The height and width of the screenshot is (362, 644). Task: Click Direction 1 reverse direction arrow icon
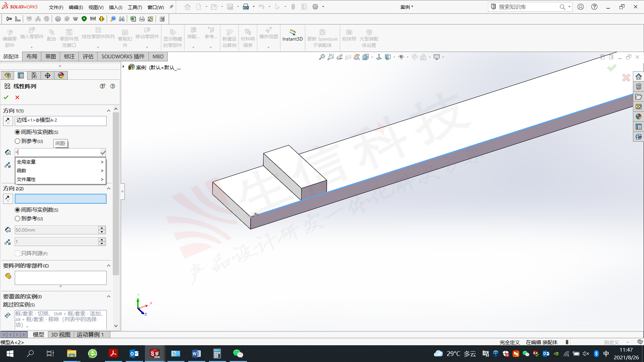tap(8, 121)
